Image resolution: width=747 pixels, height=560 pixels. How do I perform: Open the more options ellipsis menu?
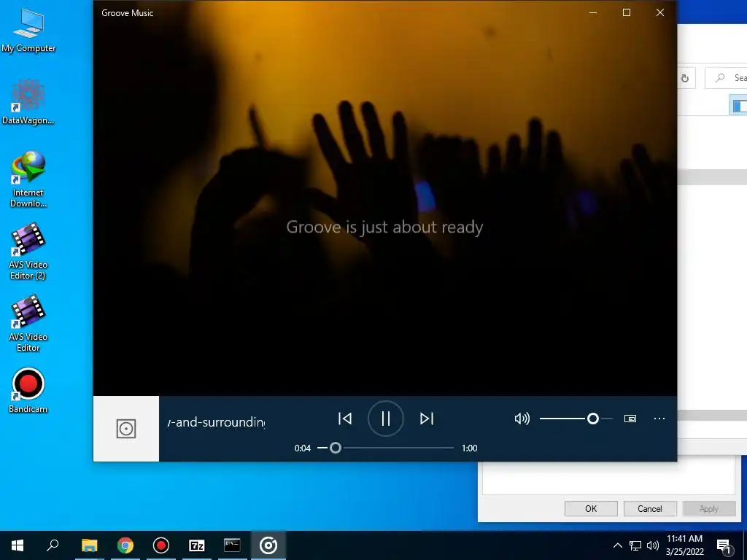coord(659,419)
